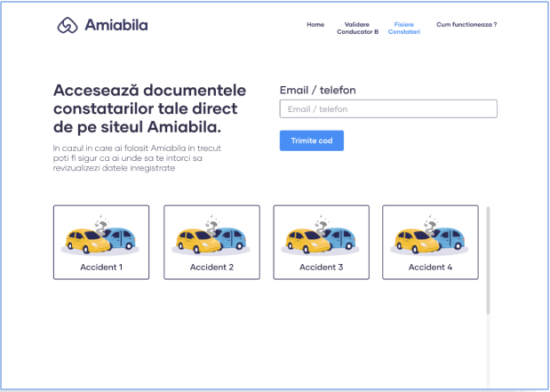
Task: Select the Fisiere Constatari menu item
Action: 403,28
